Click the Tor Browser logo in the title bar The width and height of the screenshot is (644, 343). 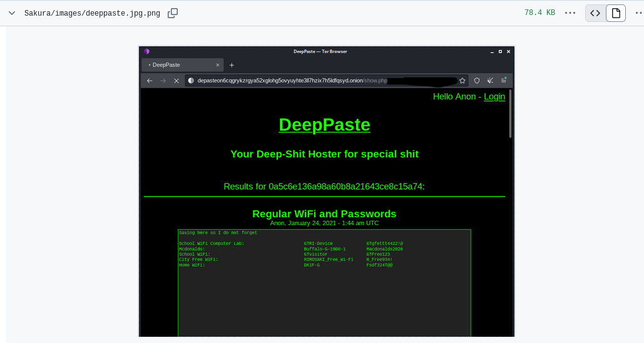[146, 51]
